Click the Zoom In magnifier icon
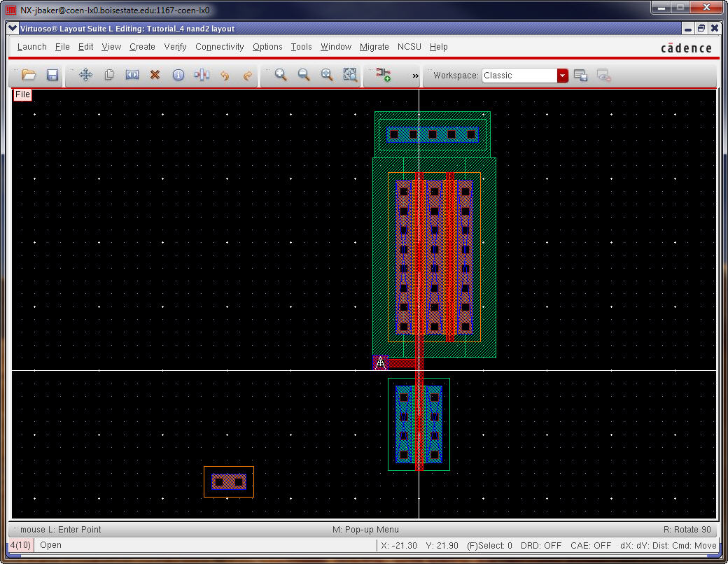 tap(281, 75)
